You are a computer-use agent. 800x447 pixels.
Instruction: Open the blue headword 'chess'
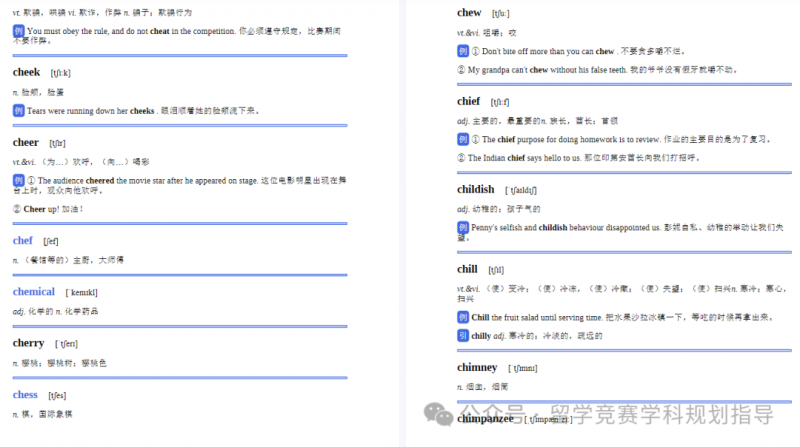25,394
